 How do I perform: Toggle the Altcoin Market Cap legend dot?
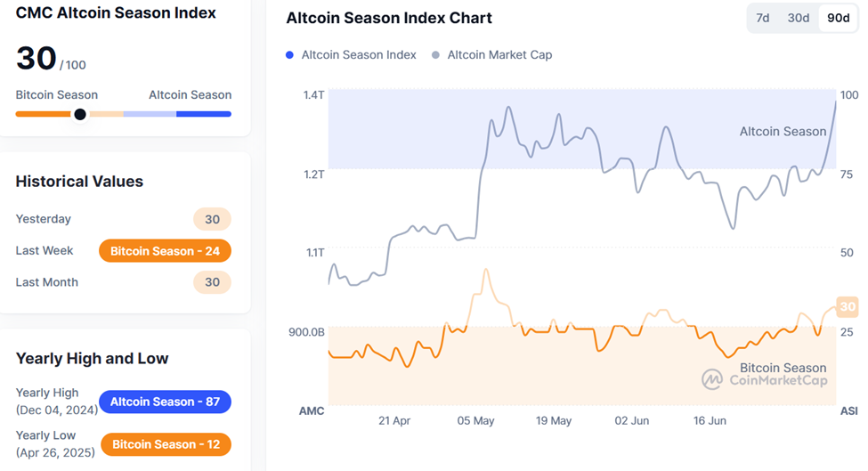pyautogui.click(x=435, y=55)
